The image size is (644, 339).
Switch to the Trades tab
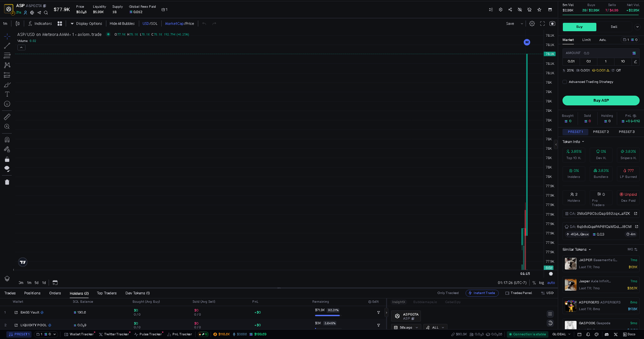10,293
